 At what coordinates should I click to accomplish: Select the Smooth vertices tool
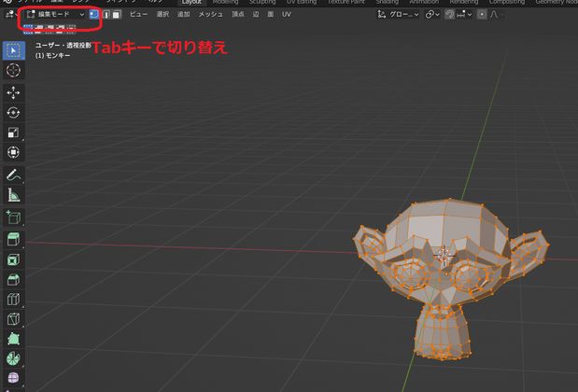[14, 378]
